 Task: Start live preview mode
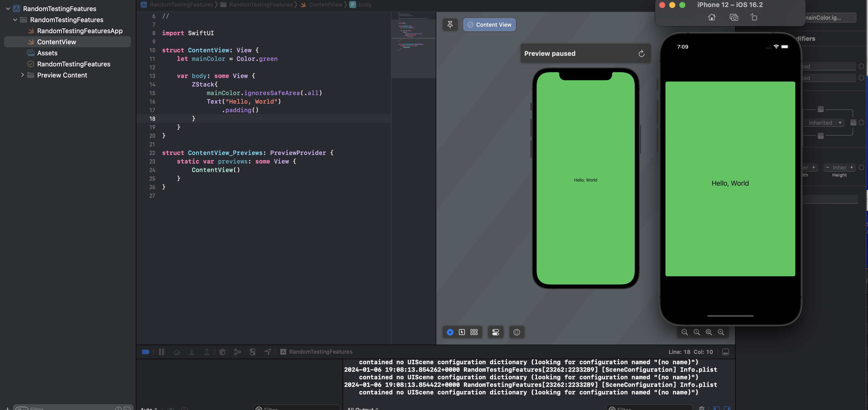coord(450,332)
